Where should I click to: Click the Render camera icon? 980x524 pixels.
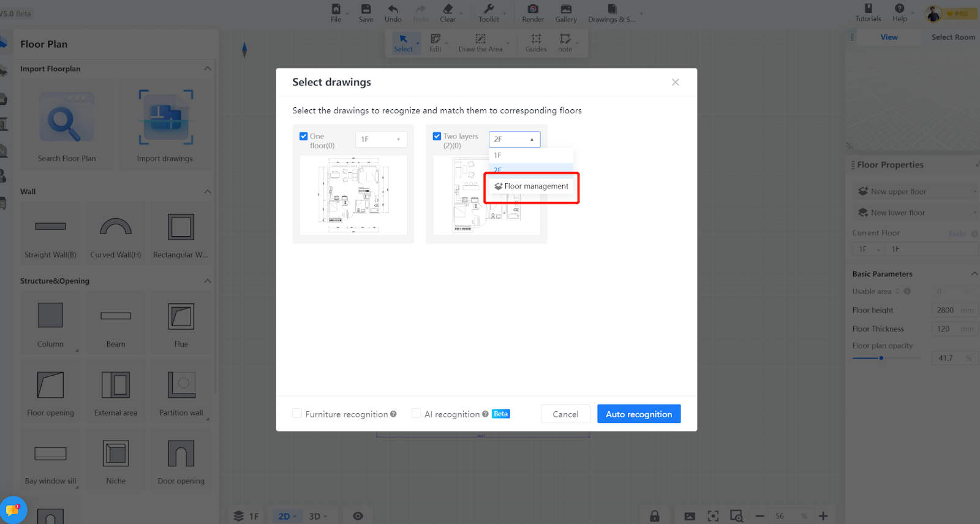point(533,9)
